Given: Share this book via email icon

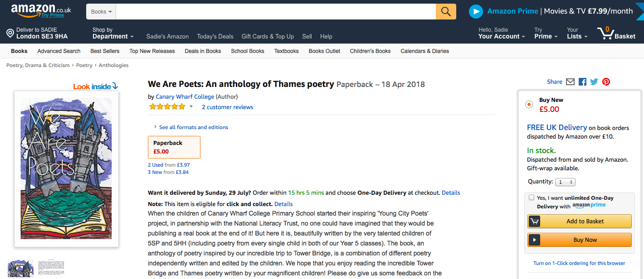Looking at the screenshot, I should 571,82.
